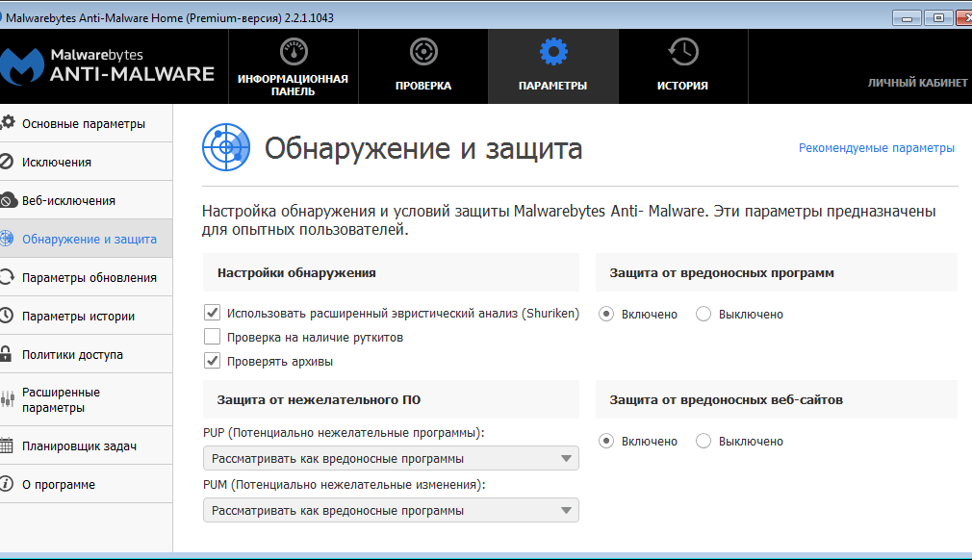
Task: Open Основные параметры in sidebar
Action: pos(87,123)
